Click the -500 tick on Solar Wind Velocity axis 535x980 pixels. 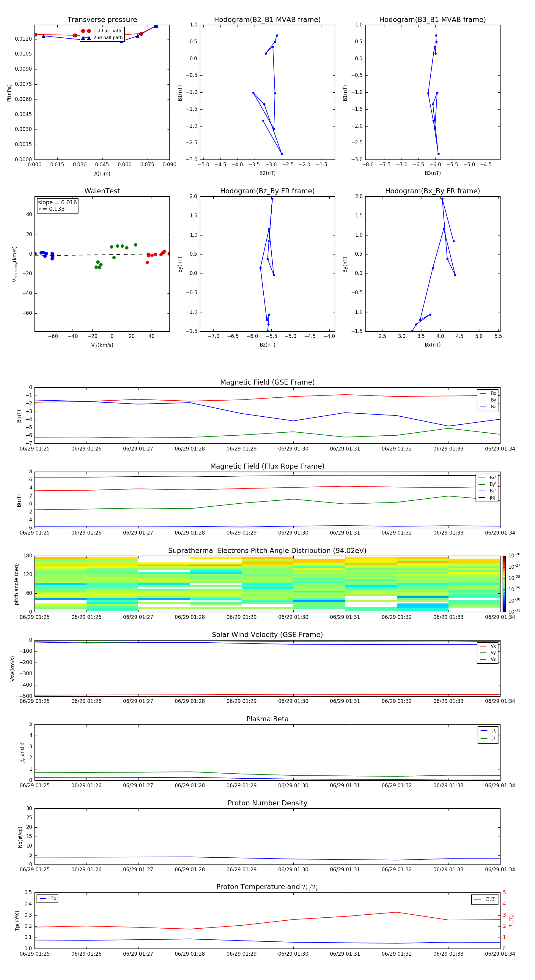(x=26, y=696)
